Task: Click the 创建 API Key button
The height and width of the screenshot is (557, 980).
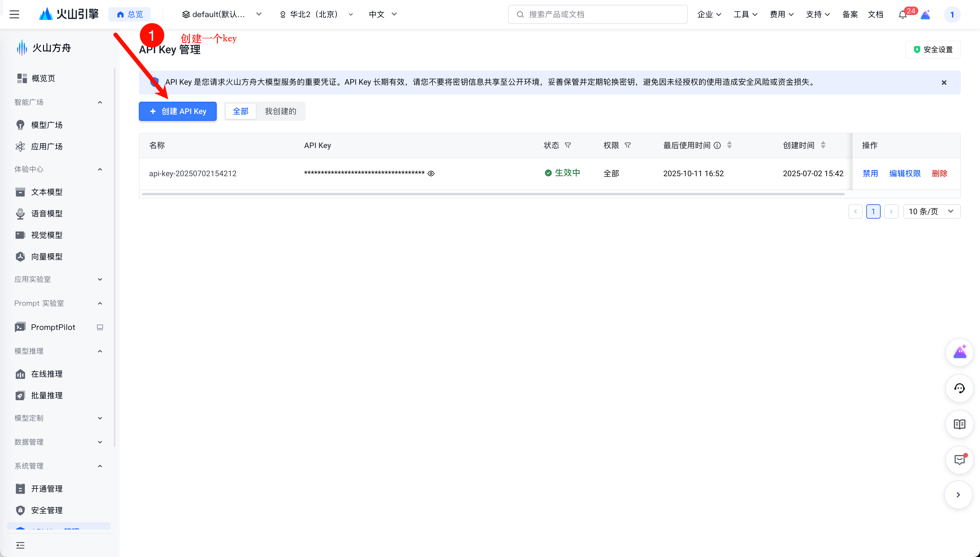Action: point(178,111)
